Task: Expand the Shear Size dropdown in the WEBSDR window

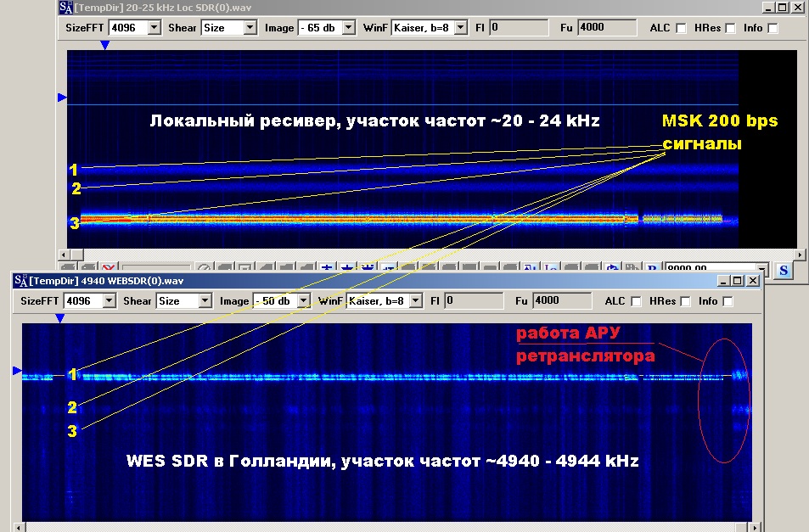Action: [x=205, y=300]
